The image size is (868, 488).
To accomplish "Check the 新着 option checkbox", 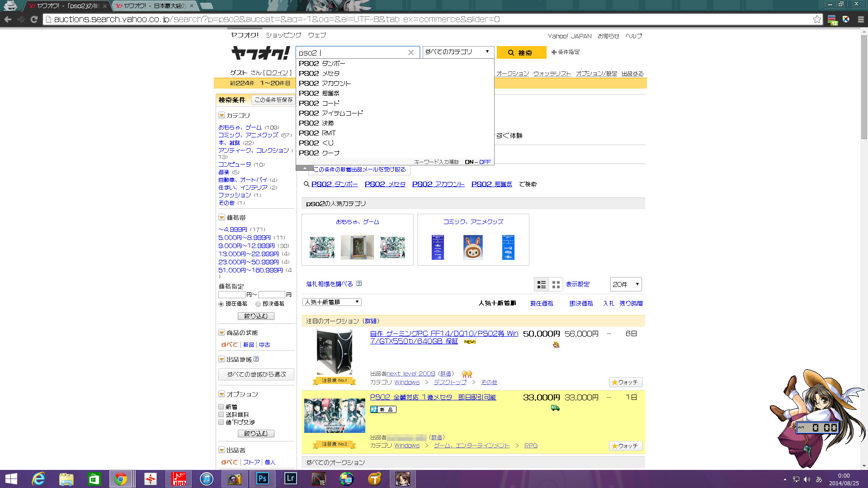I will (221, 407).
